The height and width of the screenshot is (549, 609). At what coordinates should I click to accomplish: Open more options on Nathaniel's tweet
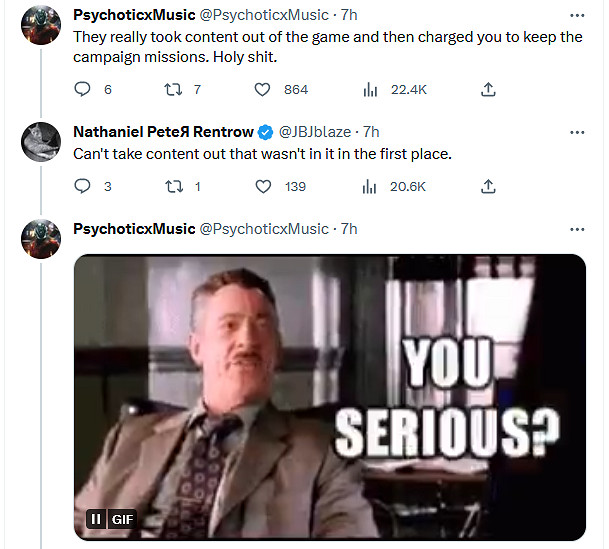577,132
